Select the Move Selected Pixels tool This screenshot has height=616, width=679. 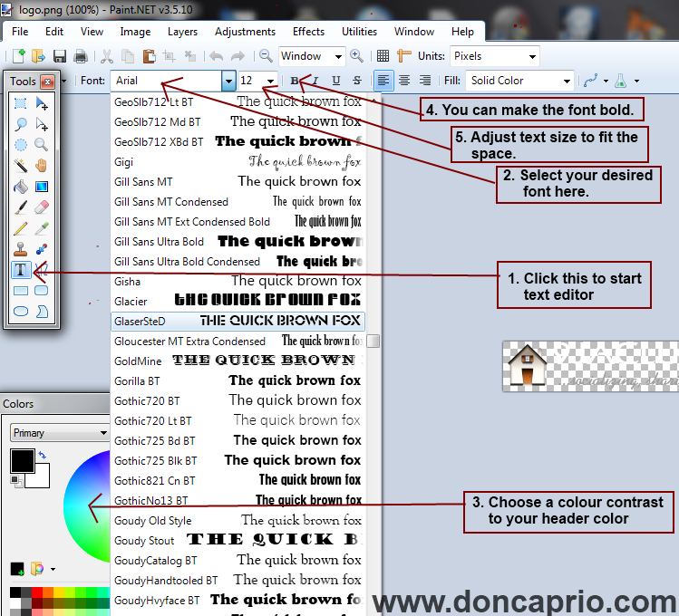pyautogui.click(x=42, y=103)
